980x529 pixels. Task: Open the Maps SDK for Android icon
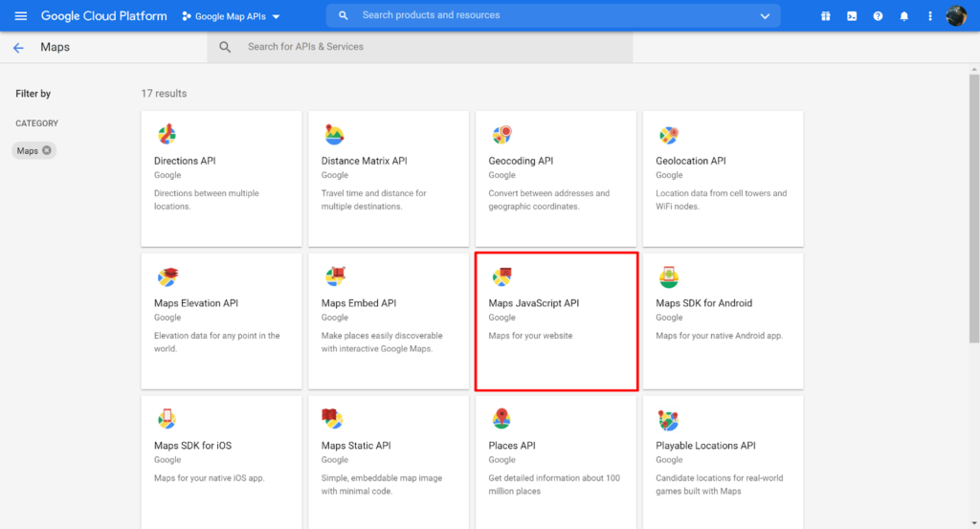[x=669, y=276]
